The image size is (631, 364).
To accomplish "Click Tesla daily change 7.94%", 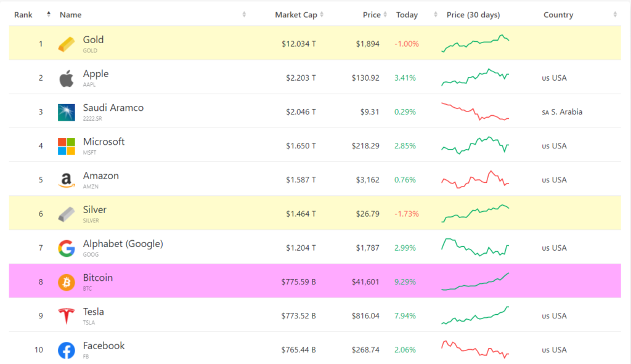I will click(x=405, y=316).
